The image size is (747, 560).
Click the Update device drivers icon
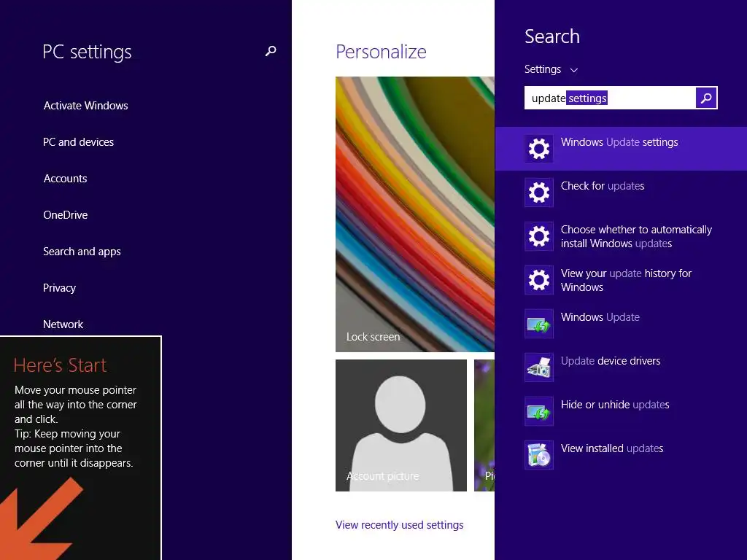point(539,367)
